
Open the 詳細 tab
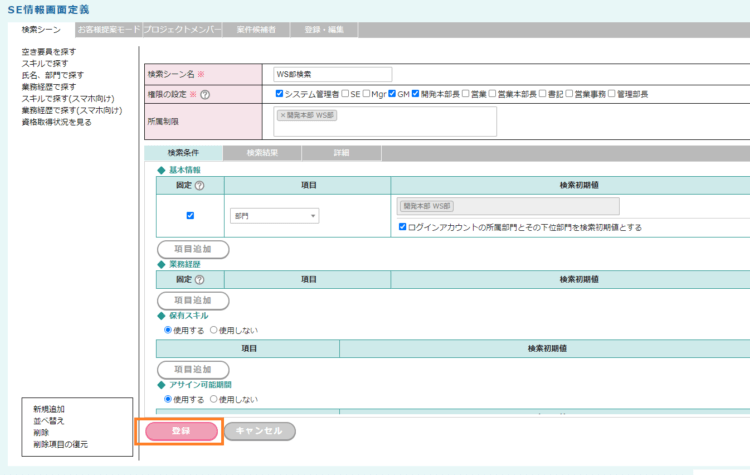coord(341,153)
